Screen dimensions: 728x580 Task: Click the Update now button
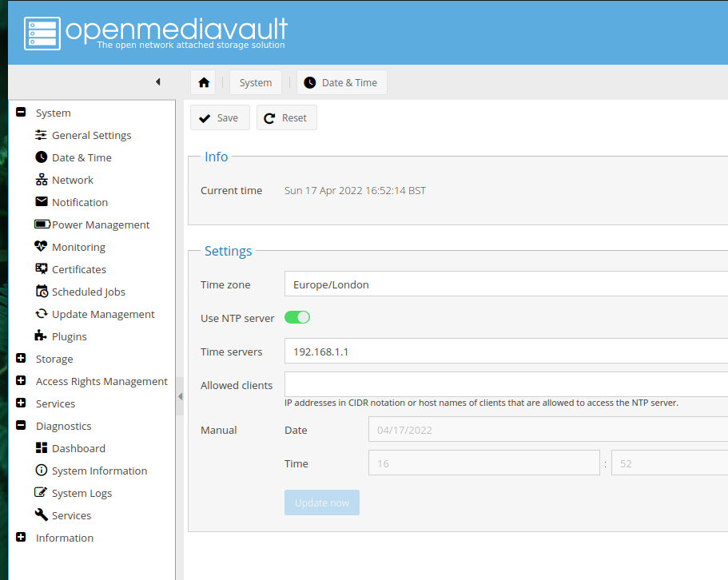[322, 503]
